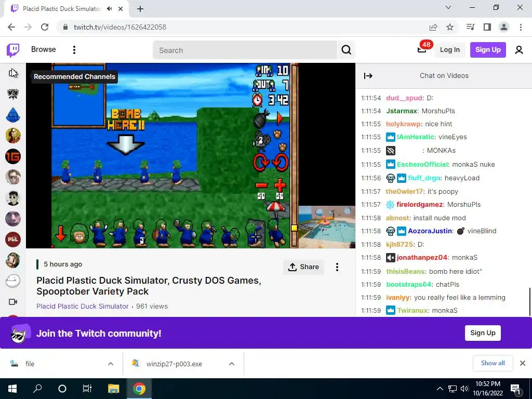The height and width of the screenshot is (399, 532).
Task: Expand options for the file download
Action: 111,364
